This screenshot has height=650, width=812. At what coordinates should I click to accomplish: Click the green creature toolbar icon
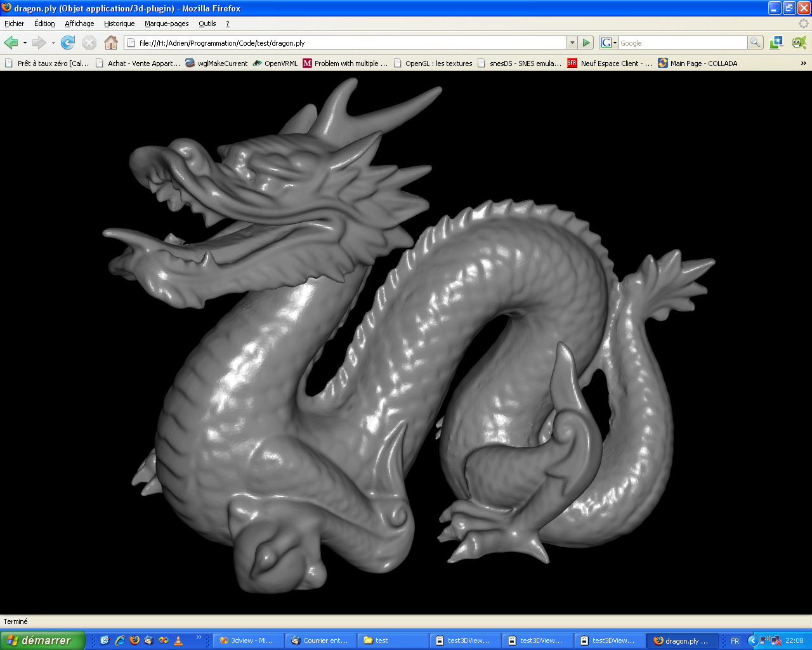tap(799, 43)
